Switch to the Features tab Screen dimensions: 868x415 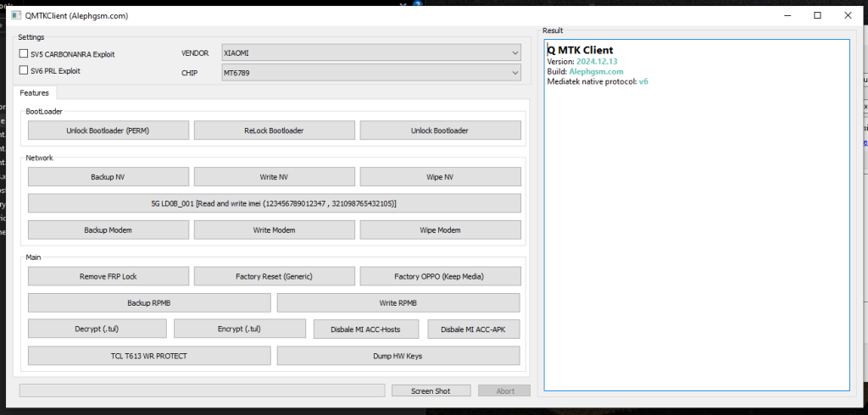click(x=34, y=93)
